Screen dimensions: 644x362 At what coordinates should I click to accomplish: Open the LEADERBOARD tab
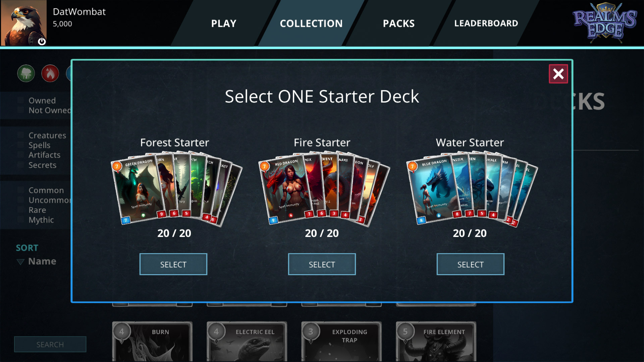point(486,23)
